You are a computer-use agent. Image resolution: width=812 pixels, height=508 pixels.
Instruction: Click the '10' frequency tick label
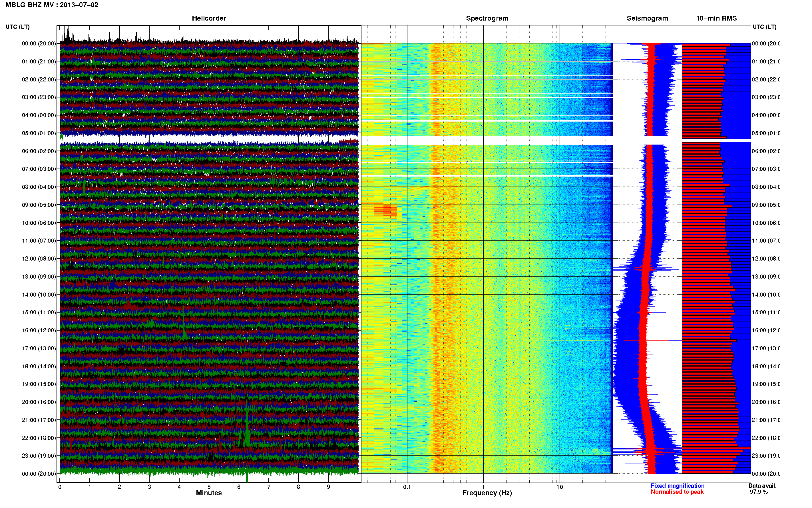[560, 487]
